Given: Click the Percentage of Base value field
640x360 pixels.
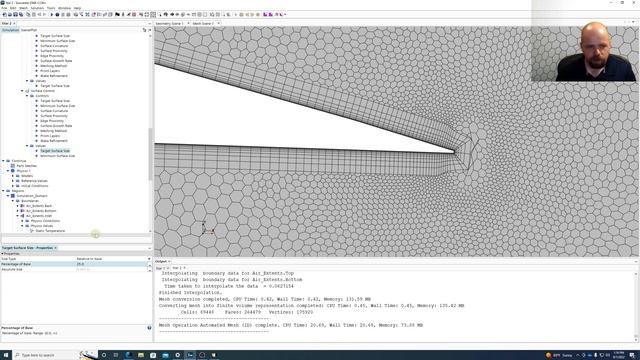Looking at the screenshot, I should point(111,264).
